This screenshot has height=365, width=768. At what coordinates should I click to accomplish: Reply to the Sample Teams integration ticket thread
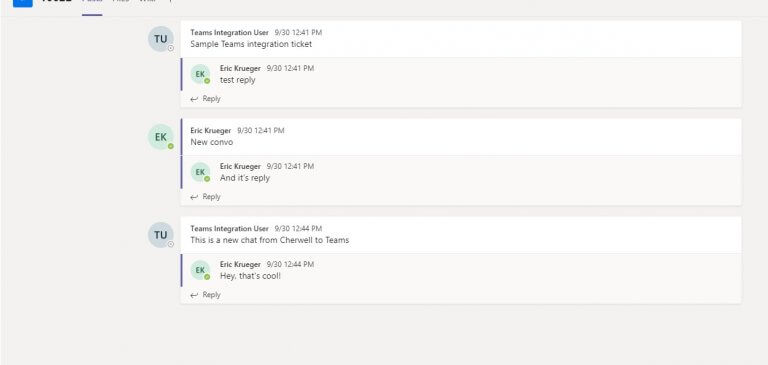(x=205, y=99)
